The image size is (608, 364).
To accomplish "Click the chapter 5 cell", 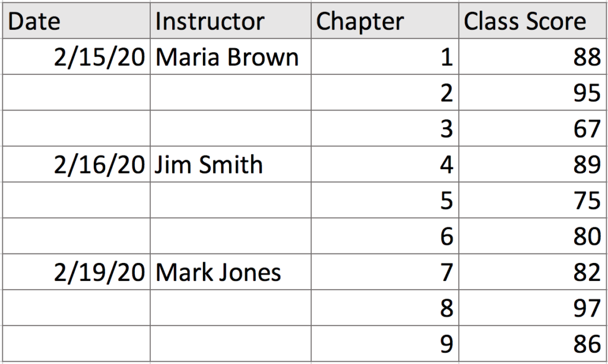I will click(384, 201).
